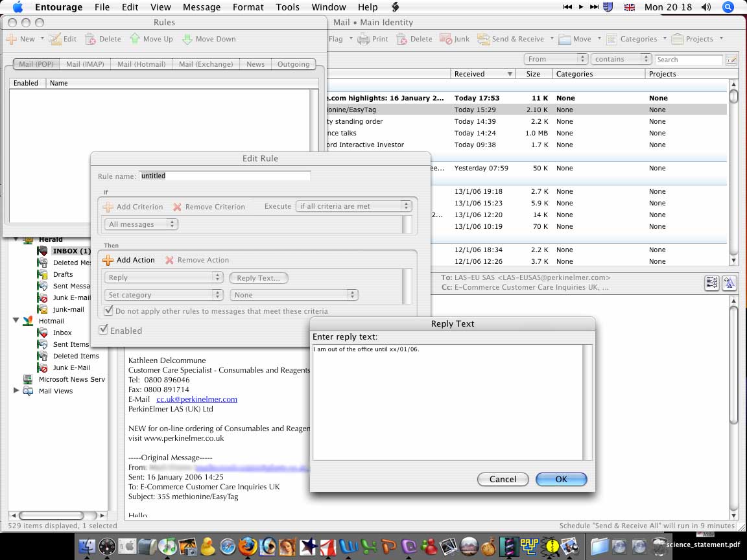Image resolution: width=747 pixels, height=560 pixels.
Task: Switch to Mail (Hotmail) tab
Action: (x=141, y=64)
